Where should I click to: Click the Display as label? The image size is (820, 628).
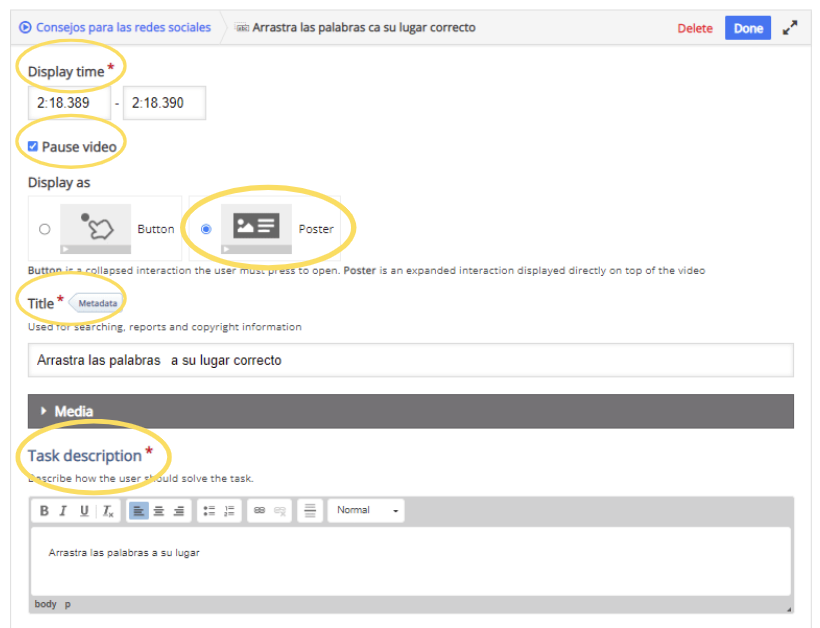tap(59, 182)
